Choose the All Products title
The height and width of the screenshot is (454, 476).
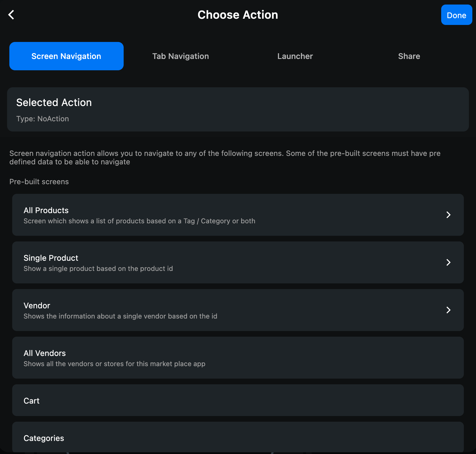click(x=46, y=210)
